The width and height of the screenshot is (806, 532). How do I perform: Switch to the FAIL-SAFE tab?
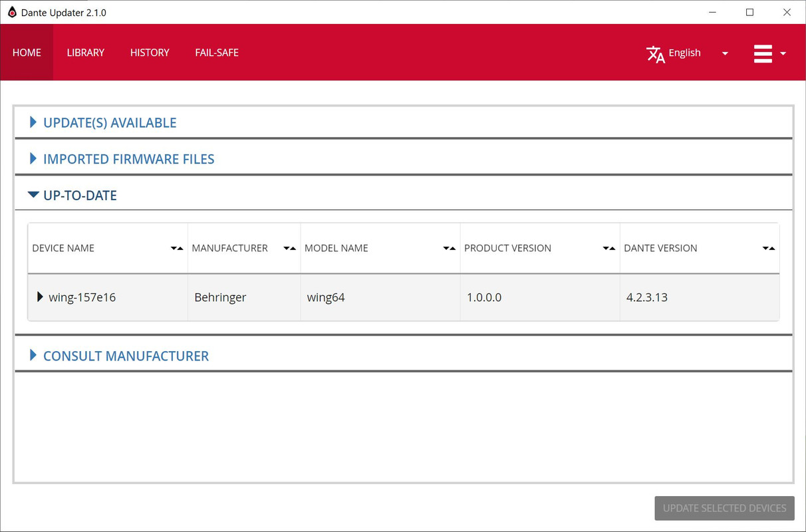[217, 53]
